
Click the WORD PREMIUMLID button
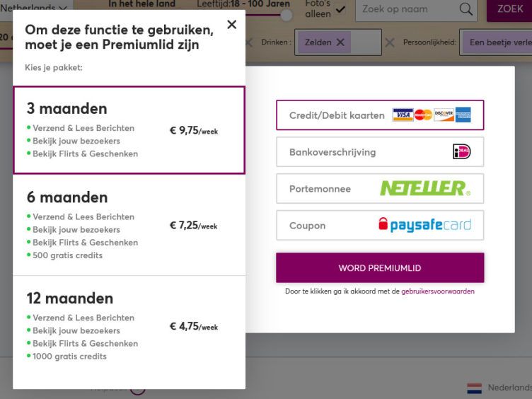[x=380, y=268]
